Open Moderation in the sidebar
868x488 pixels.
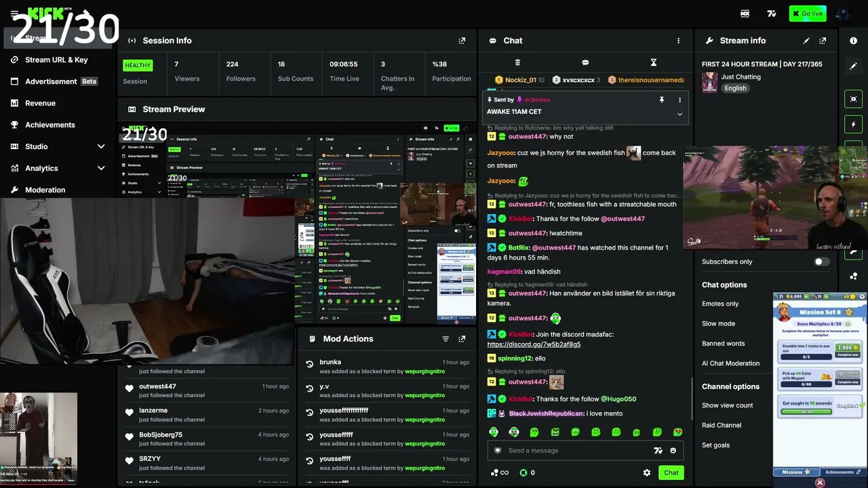[45, 190]
